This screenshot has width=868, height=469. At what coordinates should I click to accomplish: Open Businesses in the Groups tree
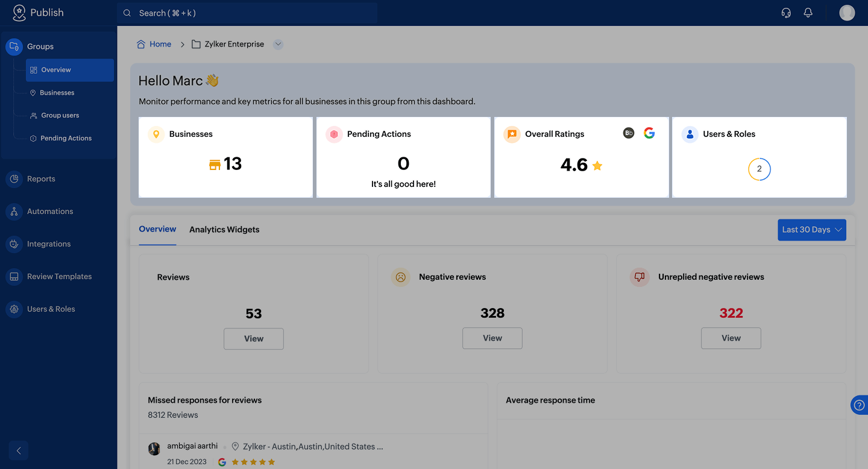click(x=57, y=93)
